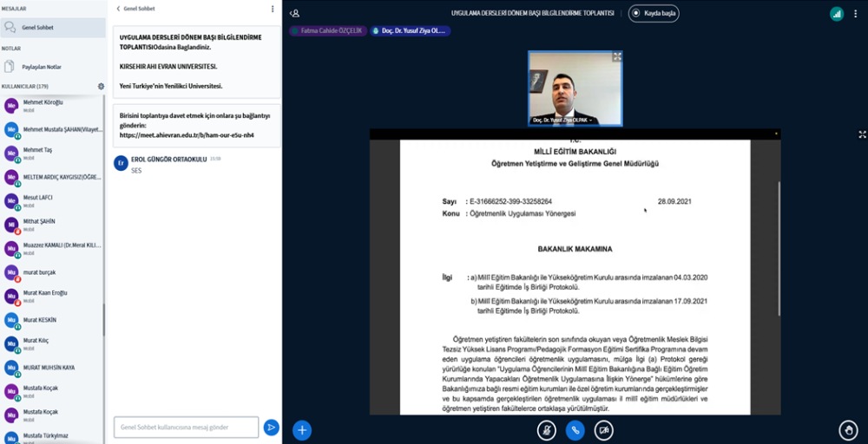Click the shared document scrollbar
Screen dimensions: 868x444
779,249
